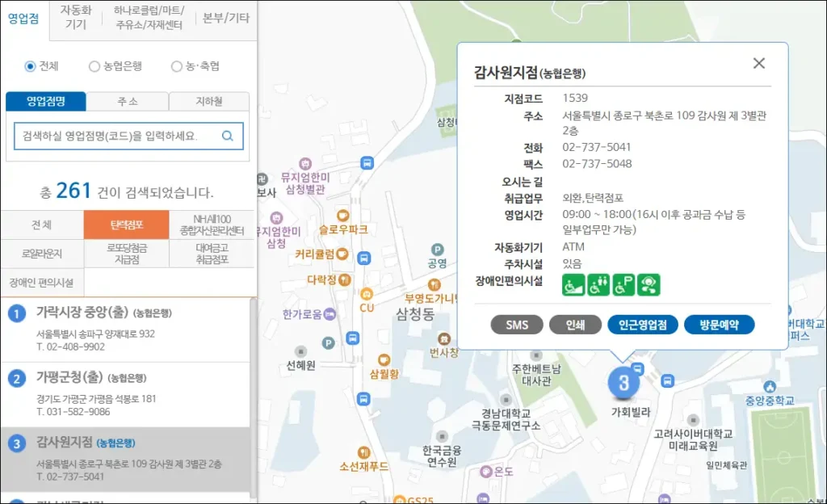Image resolution: width=827 pixels, height=504 pixels.
Task: Select the 농협은행 radio button
Action: tap(94, 66)
